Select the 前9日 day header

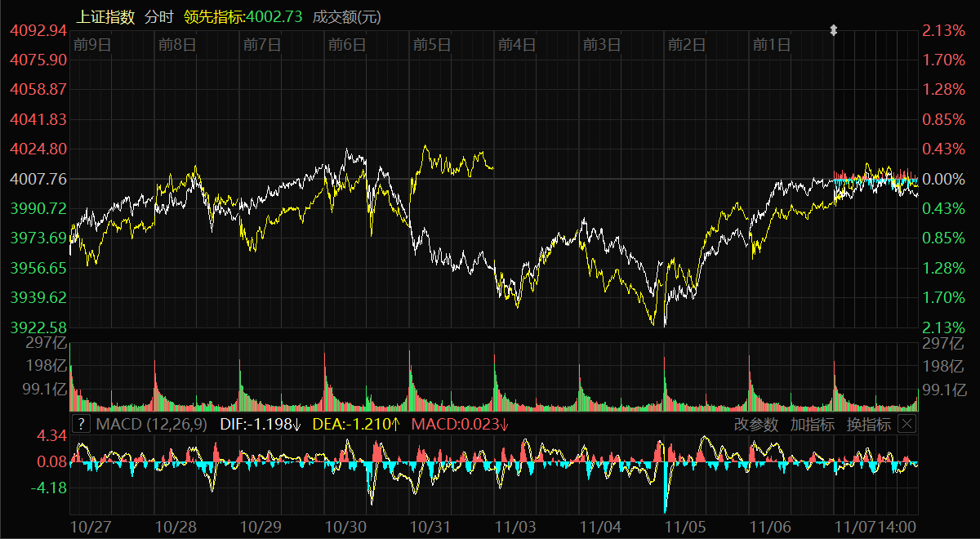(x=91, y=45)
